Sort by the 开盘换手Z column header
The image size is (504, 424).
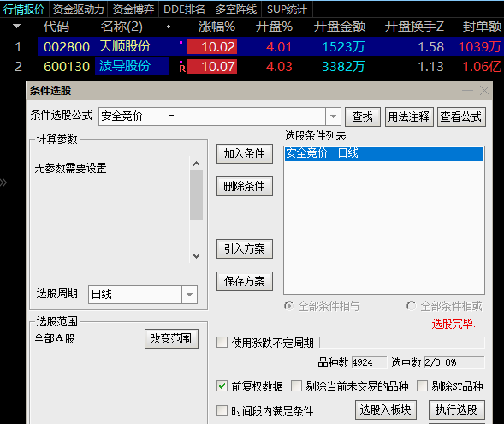click(x=414, y=27)
